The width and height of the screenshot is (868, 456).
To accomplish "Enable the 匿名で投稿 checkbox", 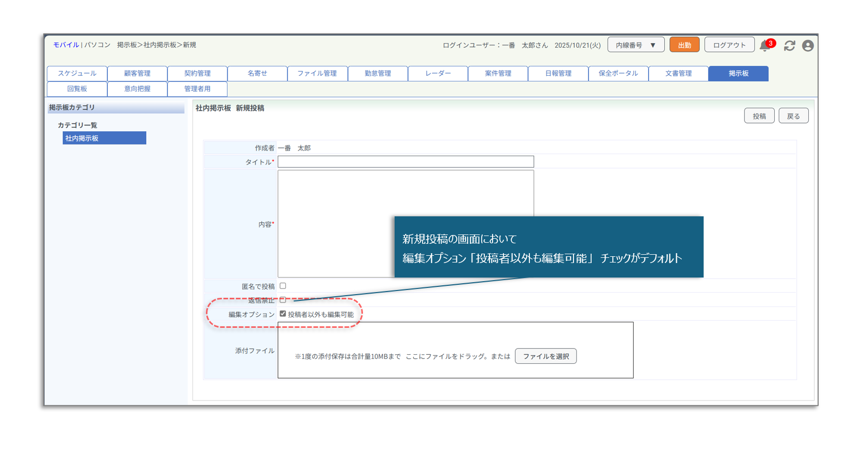I will pos(283,286).
